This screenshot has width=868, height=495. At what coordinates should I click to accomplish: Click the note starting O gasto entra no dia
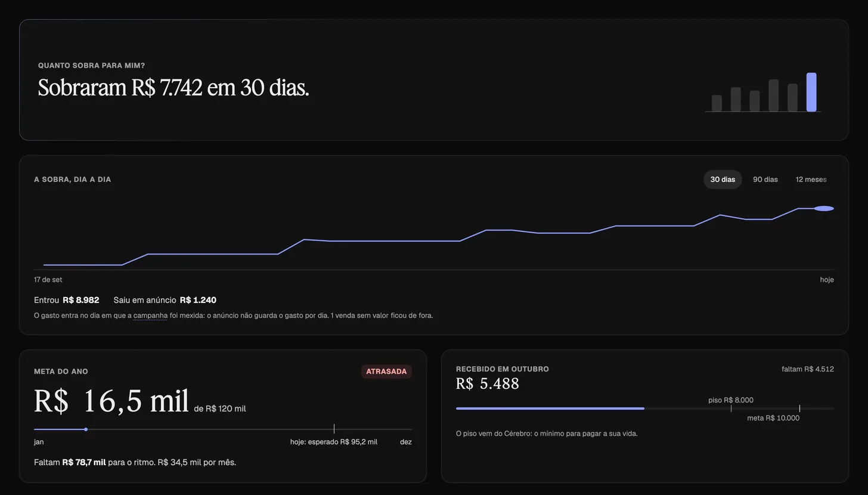tap(234, 315)
